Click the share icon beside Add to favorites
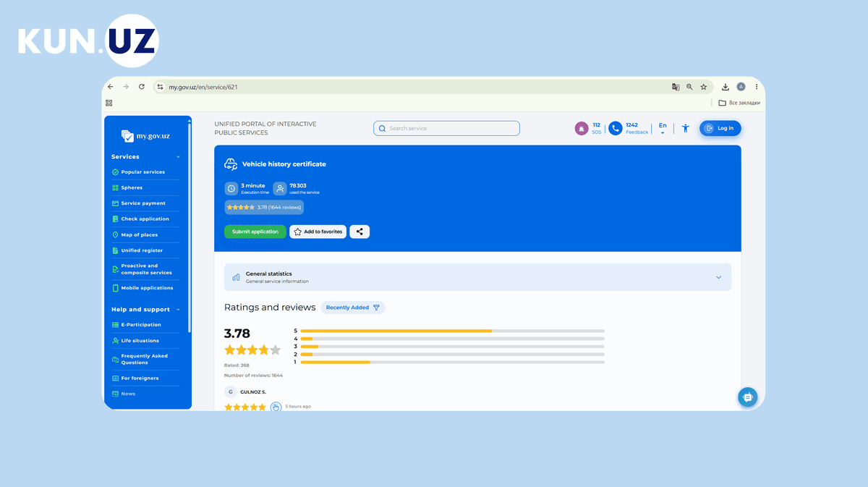 point(359,232)
